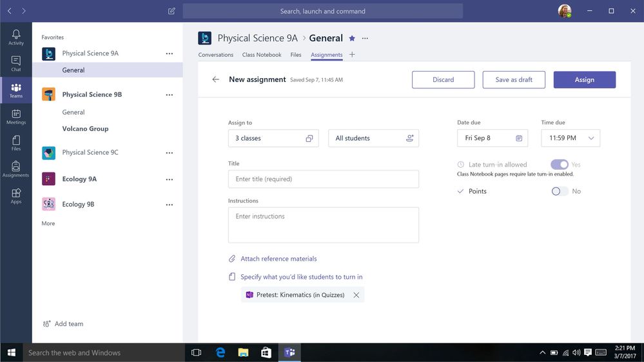Click the Ecology 9B team avatar
This screenshot has height=362, width=644.
point(48,204)
